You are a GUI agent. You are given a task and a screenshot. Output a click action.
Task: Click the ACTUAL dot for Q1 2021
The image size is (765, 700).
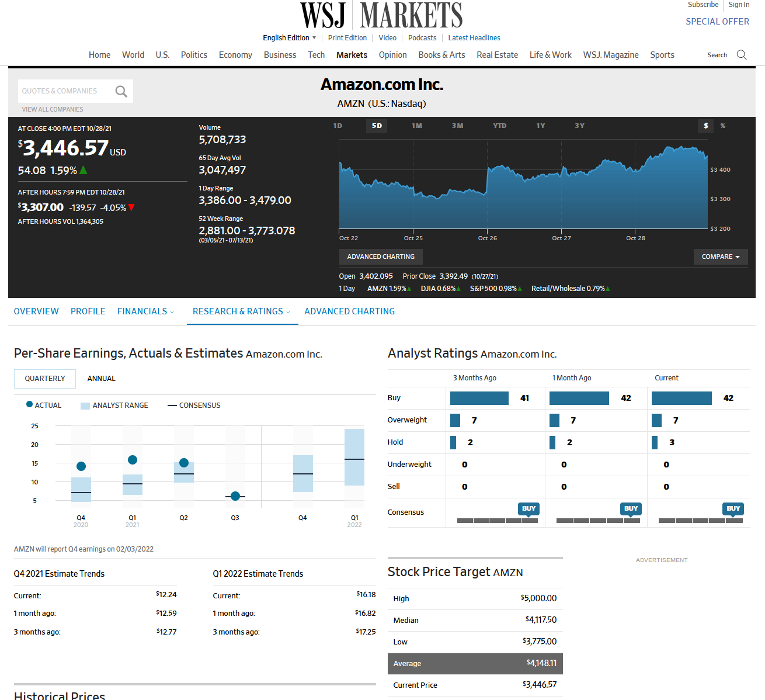click(x=133, y=460)
